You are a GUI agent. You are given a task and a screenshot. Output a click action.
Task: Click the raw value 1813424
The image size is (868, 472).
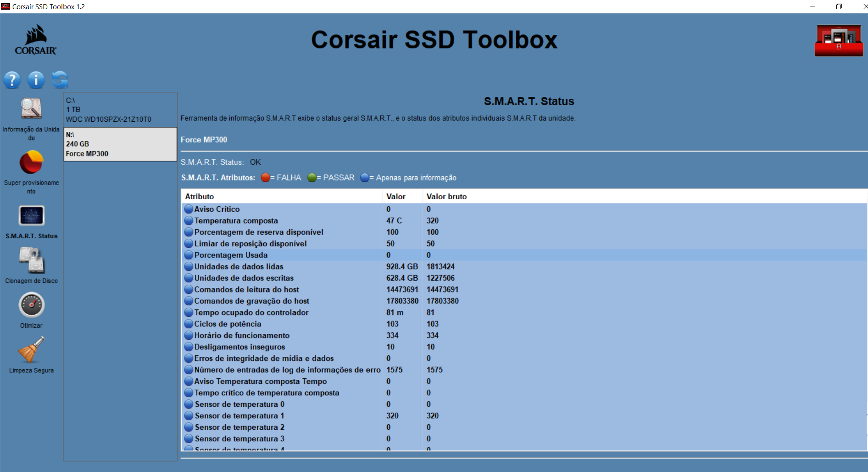[x=440, y=266]
